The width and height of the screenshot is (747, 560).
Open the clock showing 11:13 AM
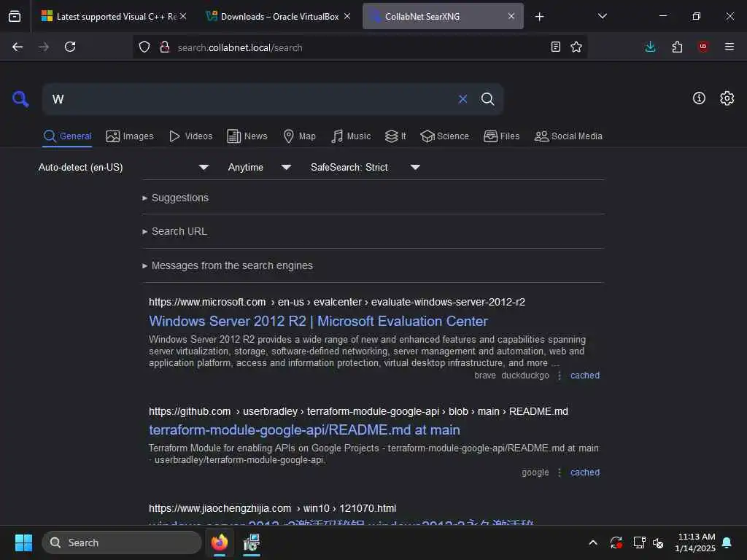tap(695, 542)
